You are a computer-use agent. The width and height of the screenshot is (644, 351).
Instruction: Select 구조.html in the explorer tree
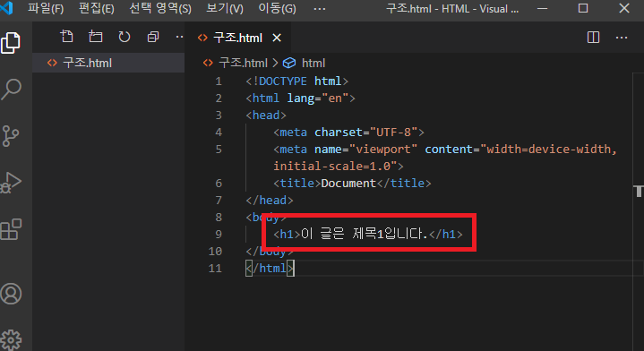tap(108, 63)
